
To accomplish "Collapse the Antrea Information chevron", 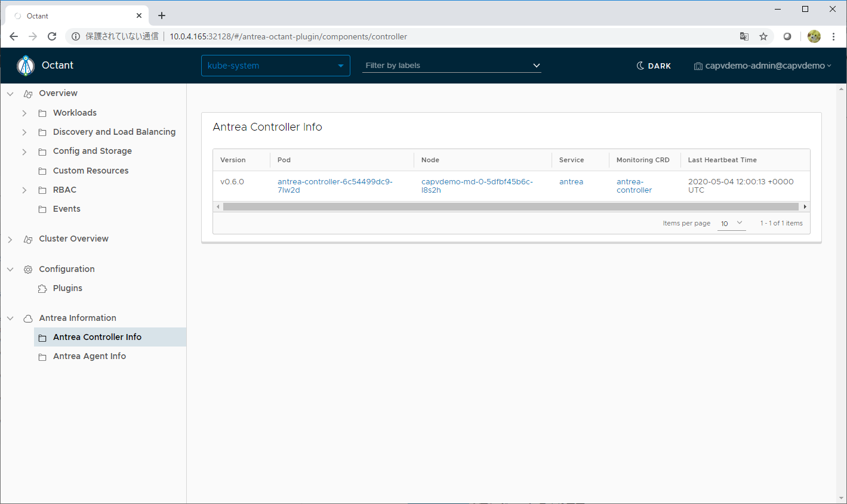I will tap(10, 319).
